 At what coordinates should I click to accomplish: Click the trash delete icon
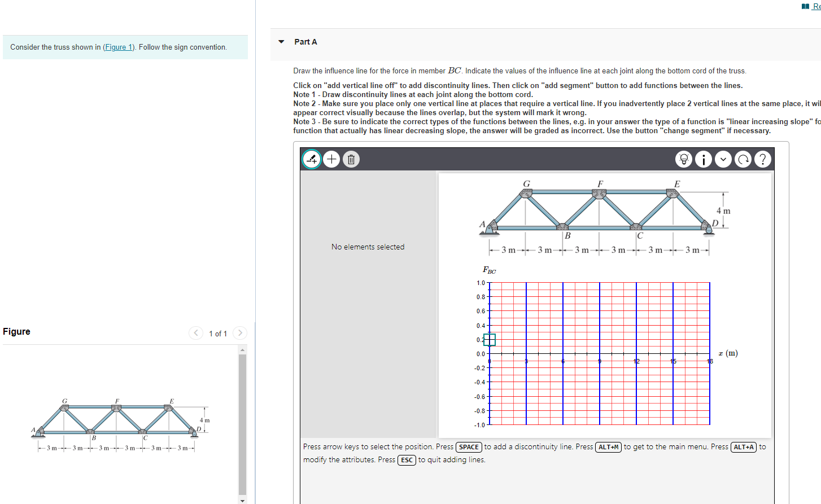[x=351, y=159]
